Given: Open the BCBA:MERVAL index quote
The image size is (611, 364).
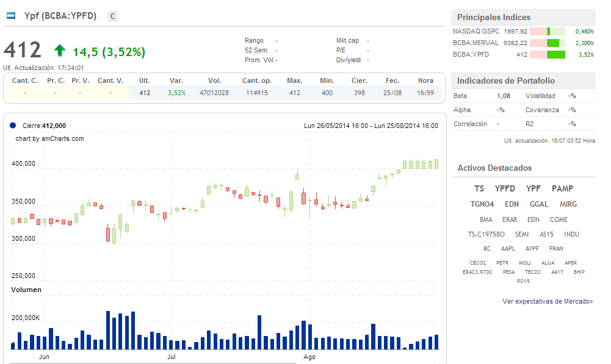Looking at the screenshot, I should point(475,43).
